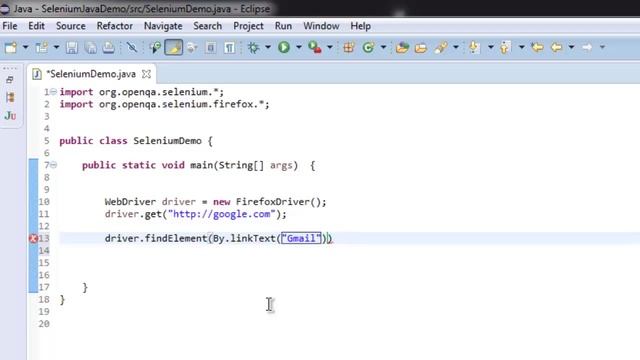Image resolution: width=640 pixels, height=360 pixels.
Task: Open the Edit menu
Action: click(x=36, y=26)
